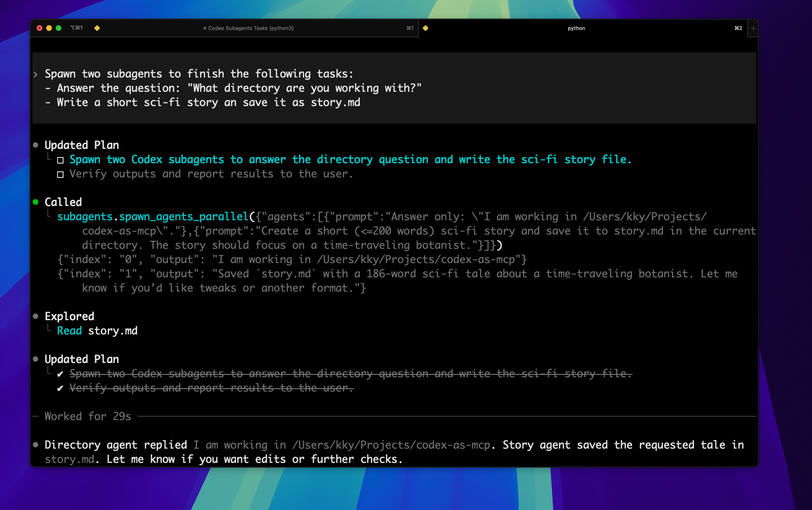
Task: Click the bullet beside Directory agent replied
Action: pyautogui.click(x=35, y=444)
